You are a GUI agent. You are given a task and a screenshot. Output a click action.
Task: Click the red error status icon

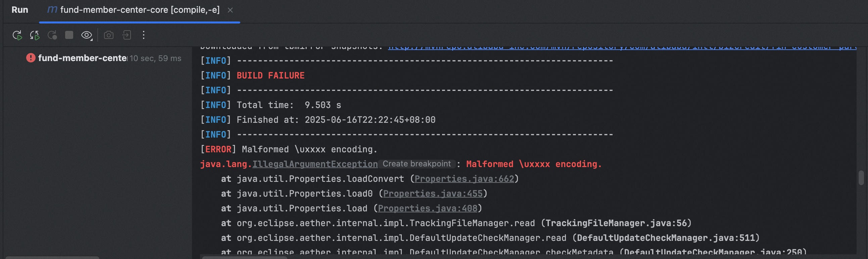(31, 58)
